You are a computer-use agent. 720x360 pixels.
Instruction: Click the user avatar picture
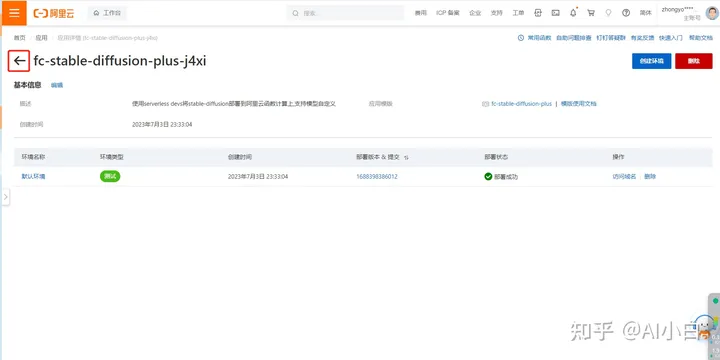[712, 13]
